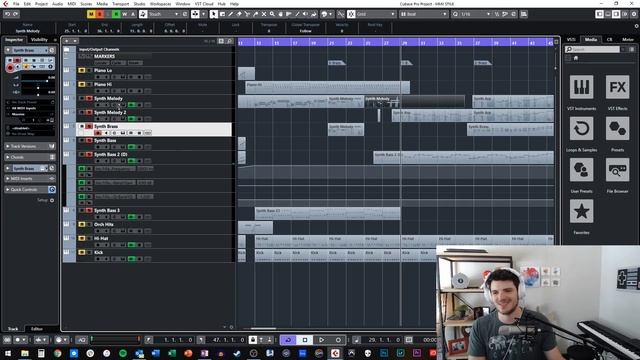Screen dimensions: 640x360
Task: Select the Mute X tool
Action: (x=264, y=14)
